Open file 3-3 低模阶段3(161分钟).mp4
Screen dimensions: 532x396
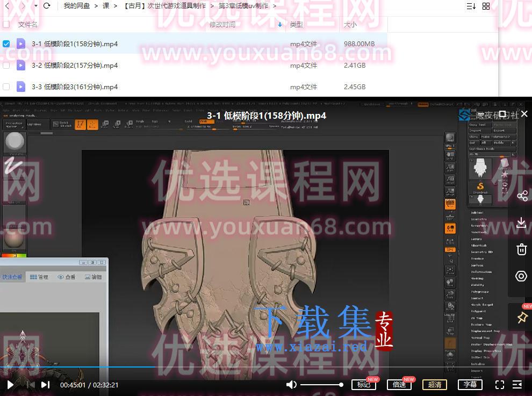(x=75, y=87)
